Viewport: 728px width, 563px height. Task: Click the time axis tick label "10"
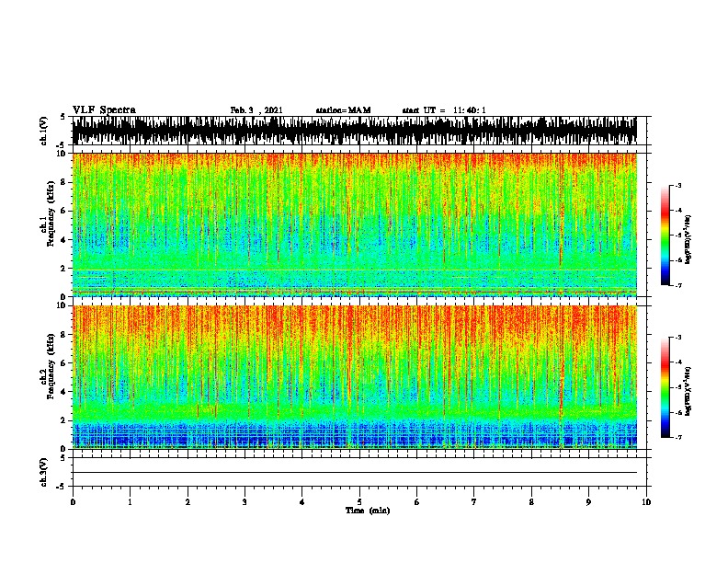click(x=646, y=501)
